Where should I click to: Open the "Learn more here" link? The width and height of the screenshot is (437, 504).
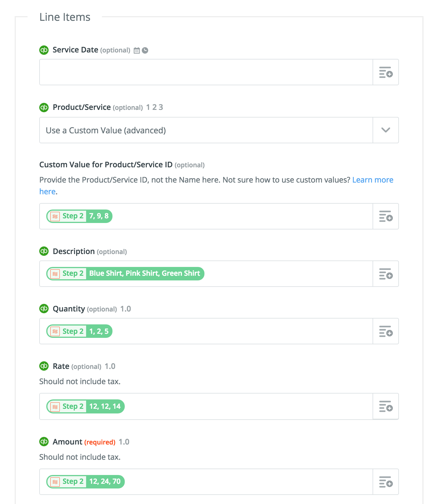point(373,180)
